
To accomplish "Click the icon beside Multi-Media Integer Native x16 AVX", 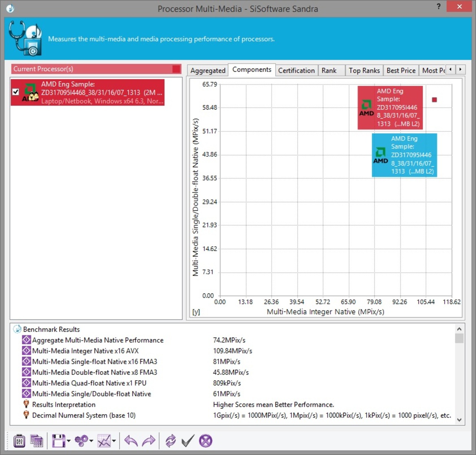I will click(26, 351).
